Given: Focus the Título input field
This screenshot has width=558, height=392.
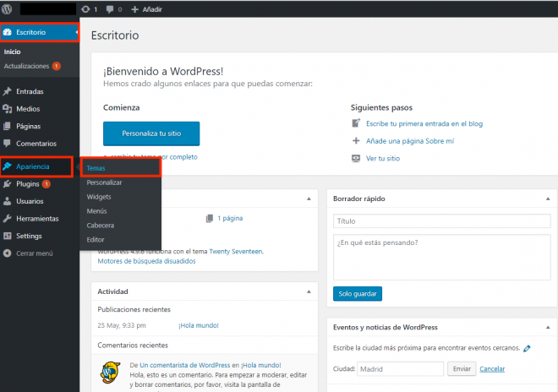Looking at the screenshot, I should pos(441,220).
